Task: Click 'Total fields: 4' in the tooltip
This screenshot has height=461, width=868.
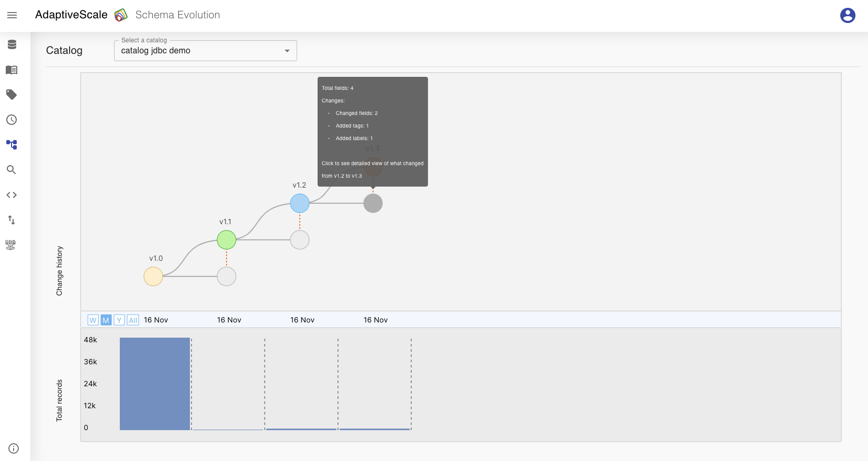Action: click(x=337, y=88)
